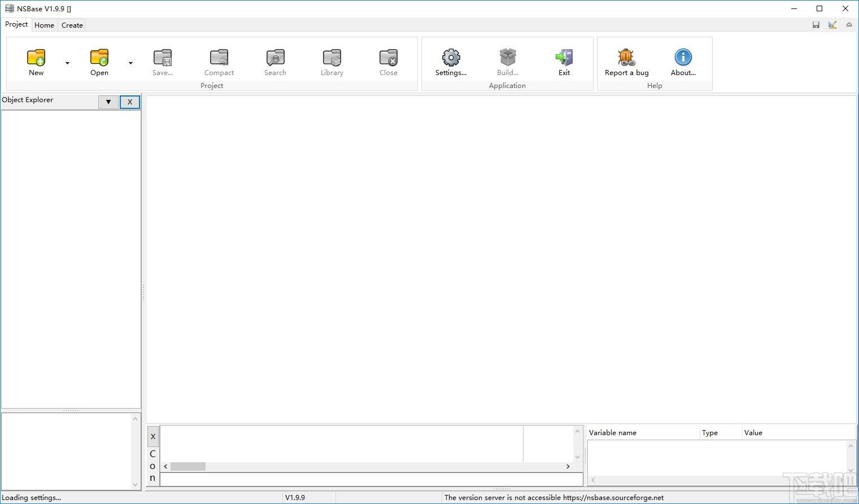
Task: Click the version server message in status bar
Action: tap(554, 498)
